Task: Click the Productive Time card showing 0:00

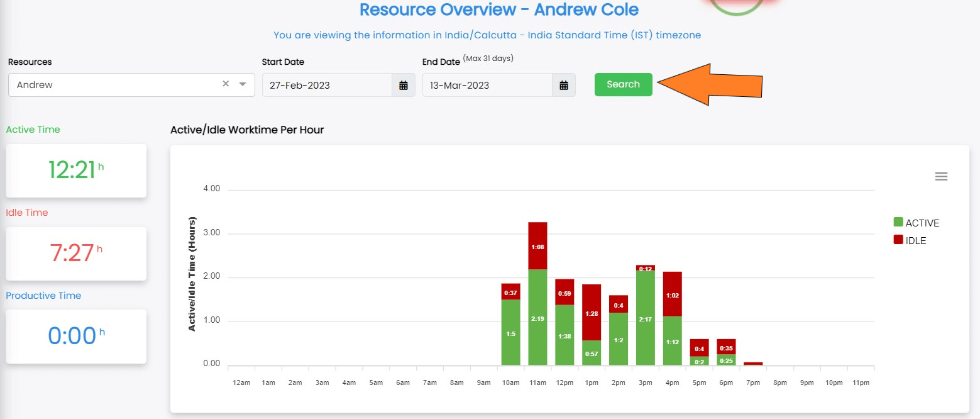Action: click(76, 337)
